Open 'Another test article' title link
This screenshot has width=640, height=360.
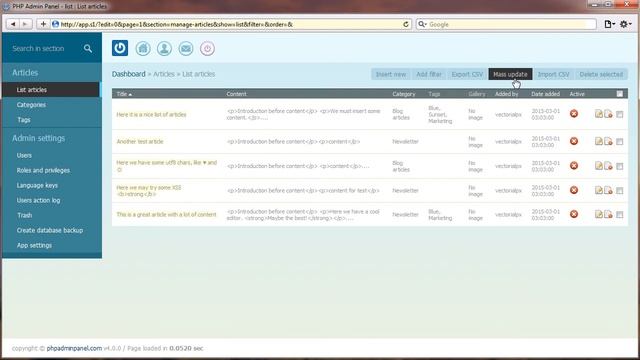click(x=140, y=142)
